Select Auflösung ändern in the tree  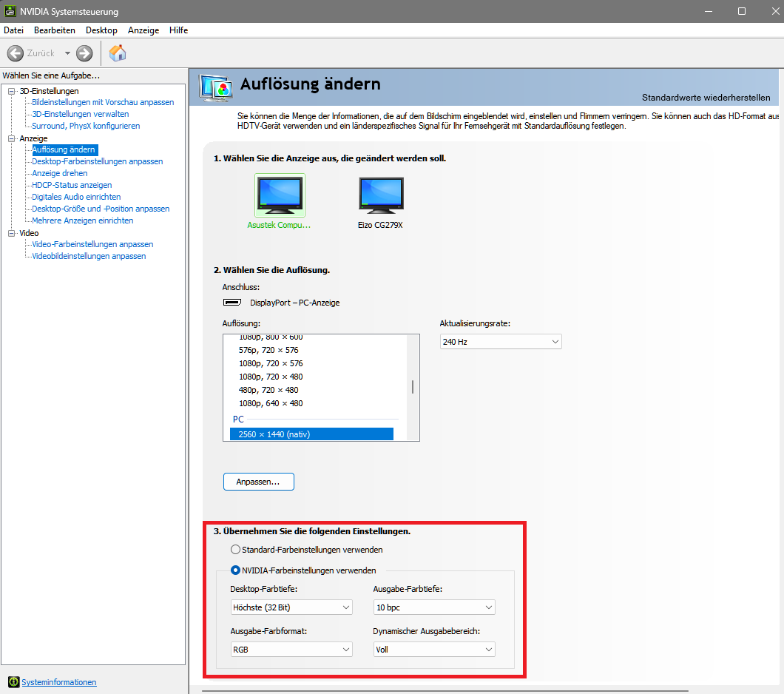point(64,149)
